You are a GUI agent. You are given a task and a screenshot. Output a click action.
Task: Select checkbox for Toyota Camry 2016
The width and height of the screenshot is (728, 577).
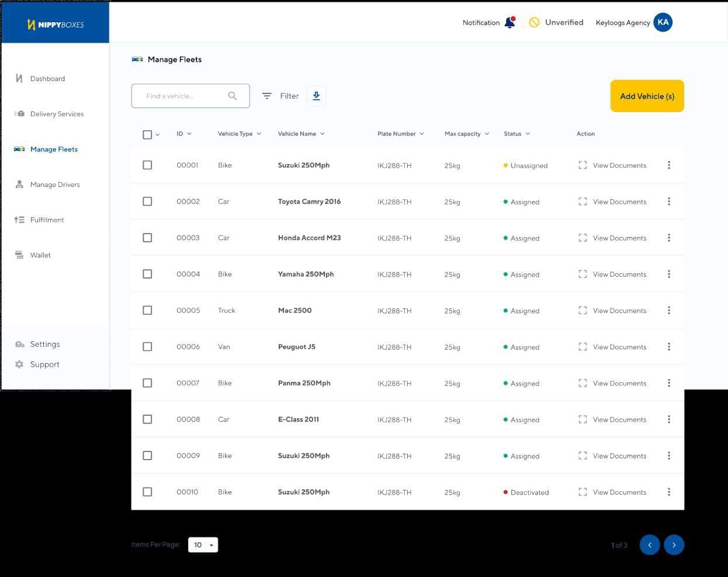pyautogui.click(x=147, y=201)
